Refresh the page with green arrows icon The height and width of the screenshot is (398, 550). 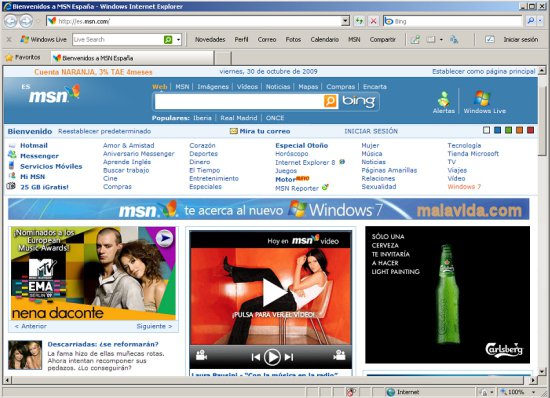[x=359, y=21]
